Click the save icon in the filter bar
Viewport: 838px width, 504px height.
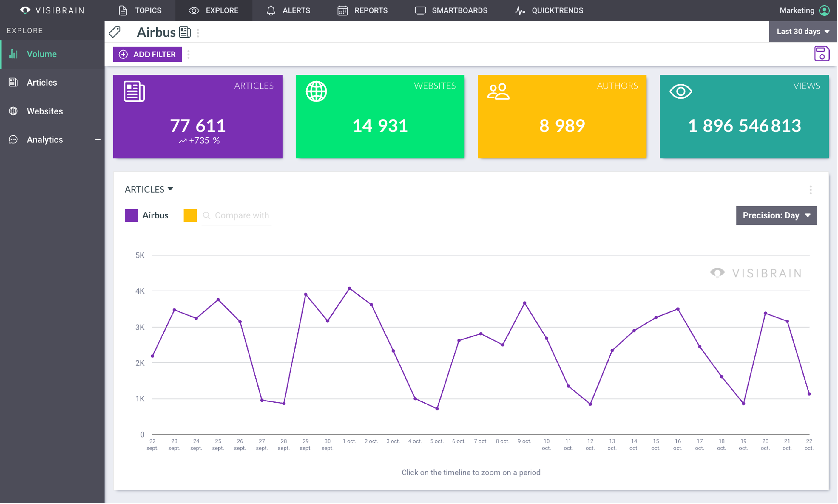coord(821,54)
